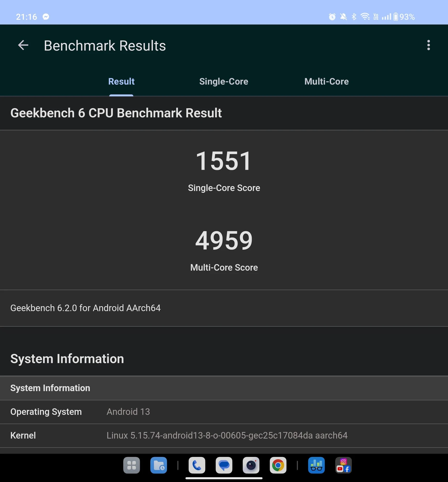Open the social apps folder in the taskbar
The height and width of the screenshot is (482, 448).
tap(343, 465)
